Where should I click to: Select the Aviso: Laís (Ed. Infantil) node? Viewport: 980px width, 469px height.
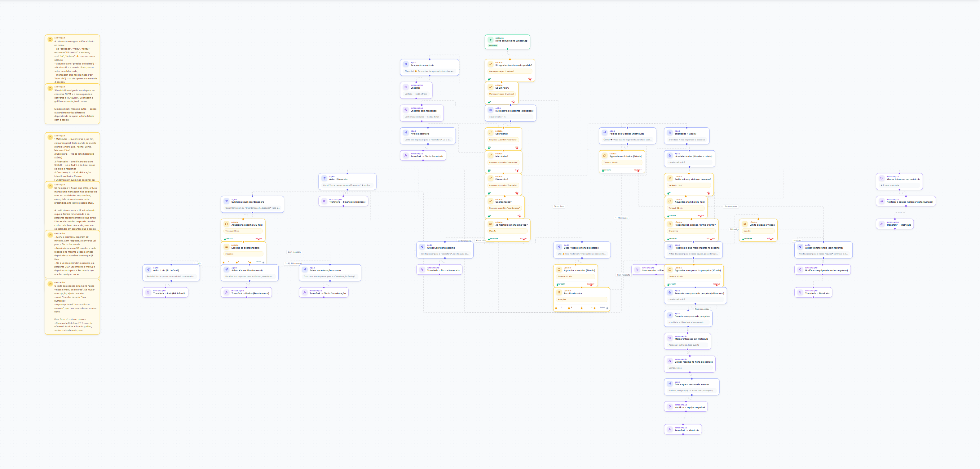pos(171,273)
